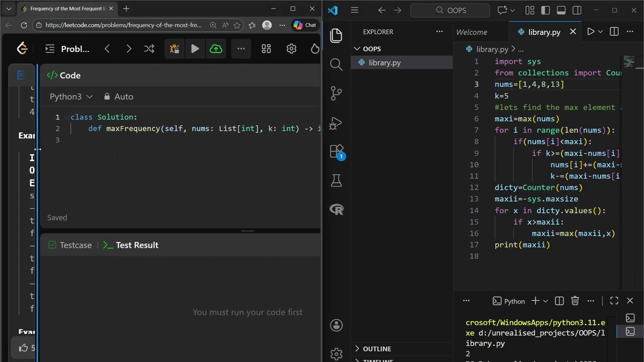Open the Extensions view with badge
The width and height of the screenshot is (644, 362).
click(337, 152)
